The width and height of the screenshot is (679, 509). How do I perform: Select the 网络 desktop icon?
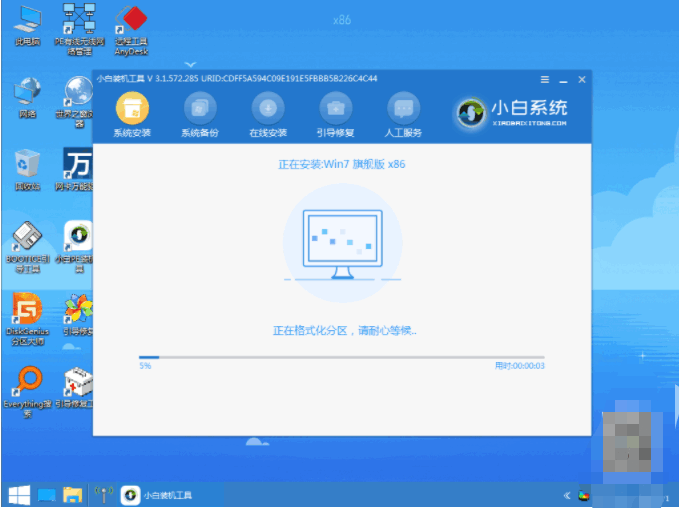tap(27, 98)
